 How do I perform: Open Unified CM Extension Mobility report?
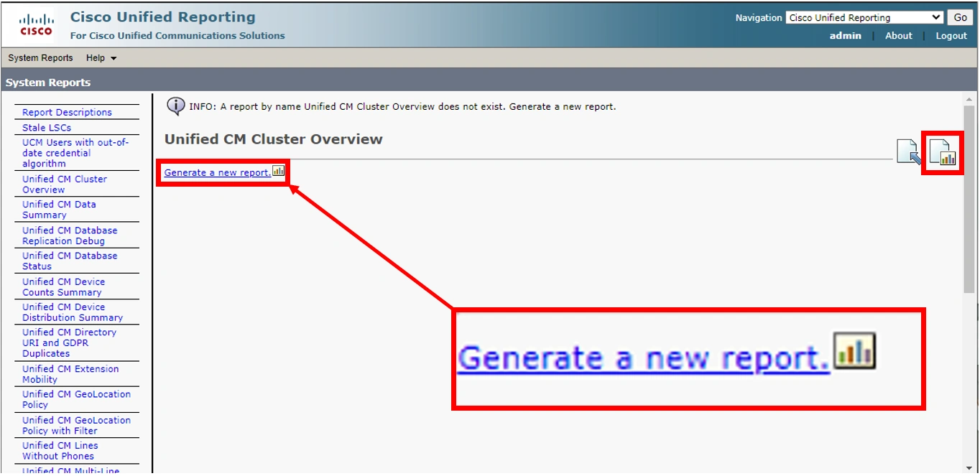70,374
